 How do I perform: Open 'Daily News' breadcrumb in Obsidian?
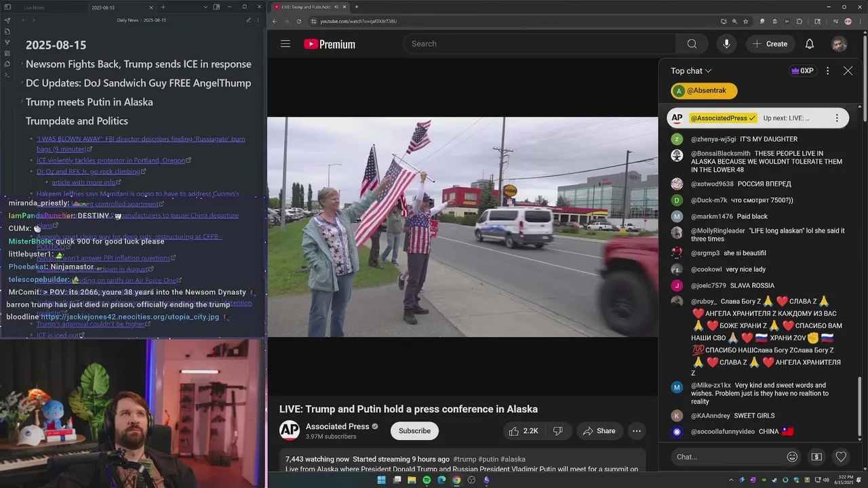pyautogui.click(x=127, y=20)
